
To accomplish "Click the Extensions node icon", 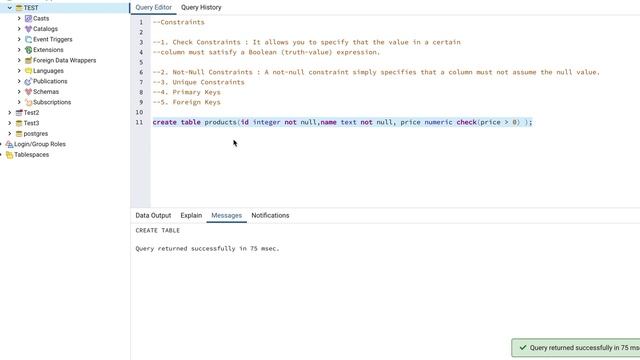I will pos(28,50).
